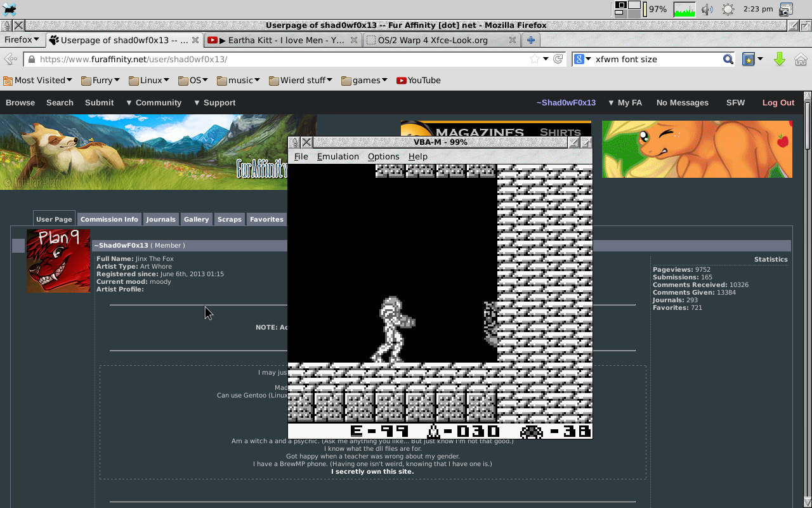The width and height of the screenshot is (812, 508).
Task: Click the Log Out link
Action: click(778, 102)
